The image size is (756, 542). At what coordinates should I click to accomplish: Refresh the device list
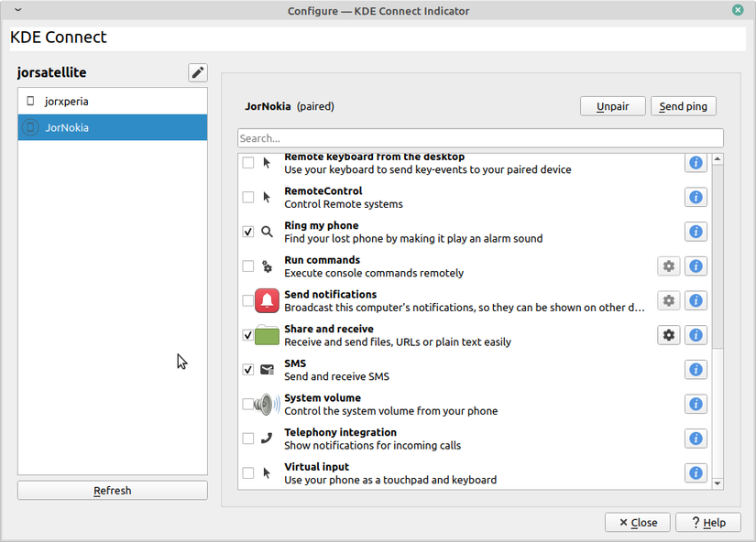click(x=113, y=491)
